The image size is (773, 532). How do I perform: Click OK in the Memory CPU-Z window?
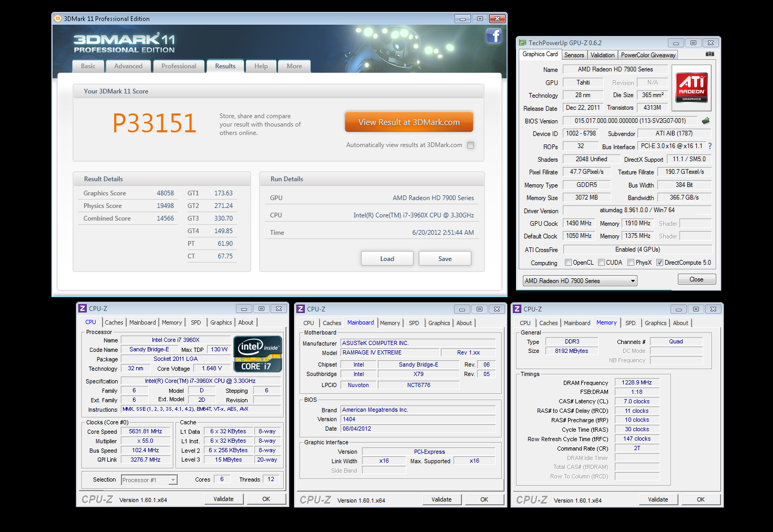click(x=701, y=499)
